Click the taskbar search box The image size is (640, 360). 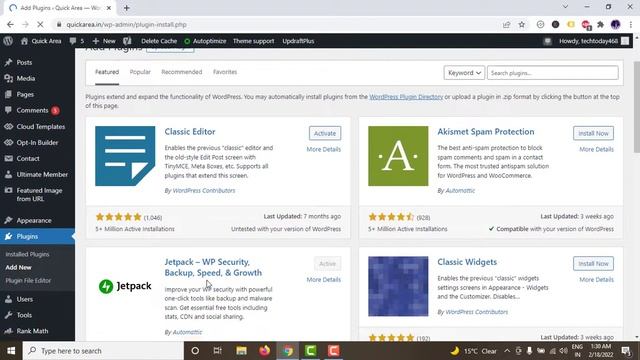tap(103, 351)
